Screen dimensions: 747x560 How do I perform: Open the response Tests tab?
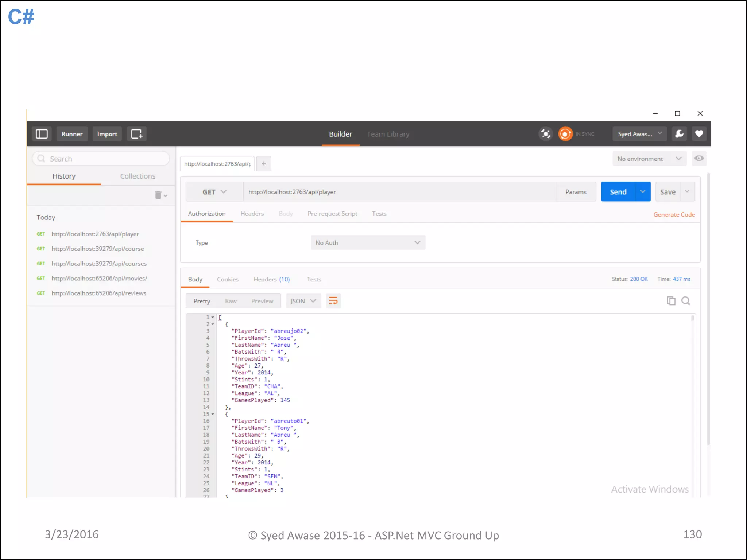pyautogui.click(x=314, y=279)
